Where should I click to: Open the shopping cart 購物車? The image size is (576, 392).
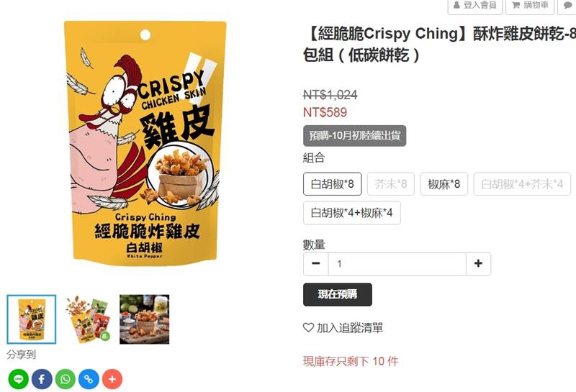(x=530, y=6)
